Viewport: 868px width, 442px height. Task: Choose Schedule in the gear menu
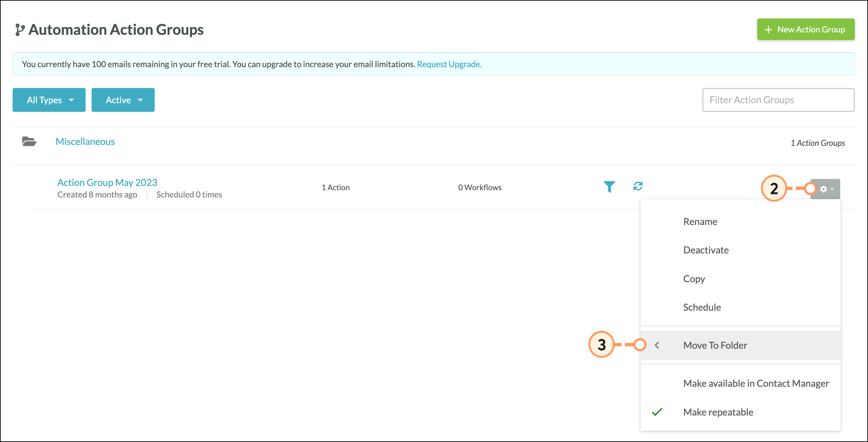(x=740, y=307)
